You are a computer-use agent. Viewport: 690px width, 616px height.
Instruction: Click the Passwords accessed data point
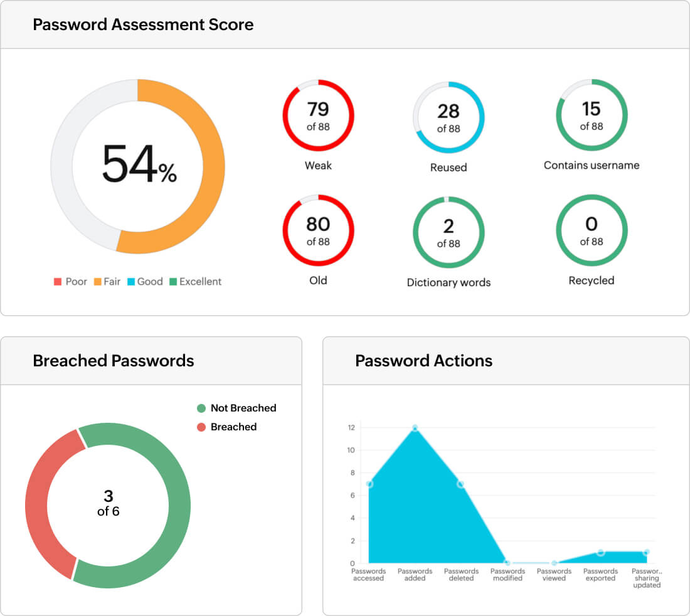tap(369, 484)
